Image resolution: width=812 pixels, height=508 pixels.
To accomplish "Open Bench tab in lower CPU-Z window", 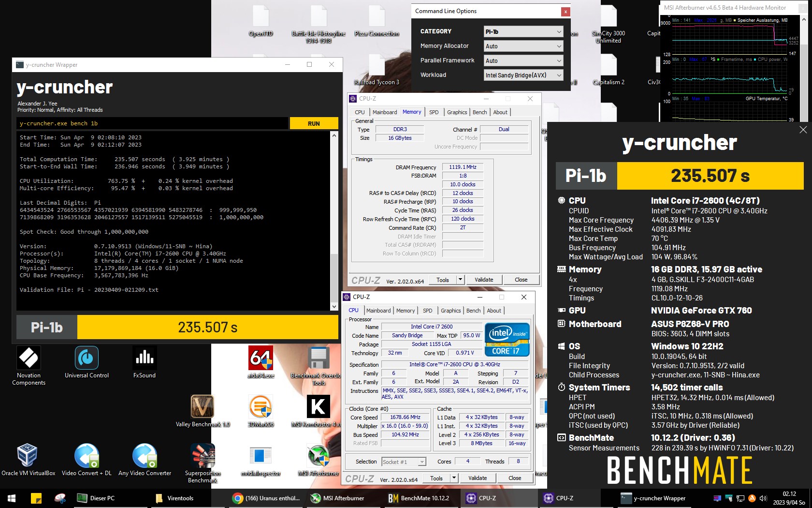I will click(x=473, y=311).
